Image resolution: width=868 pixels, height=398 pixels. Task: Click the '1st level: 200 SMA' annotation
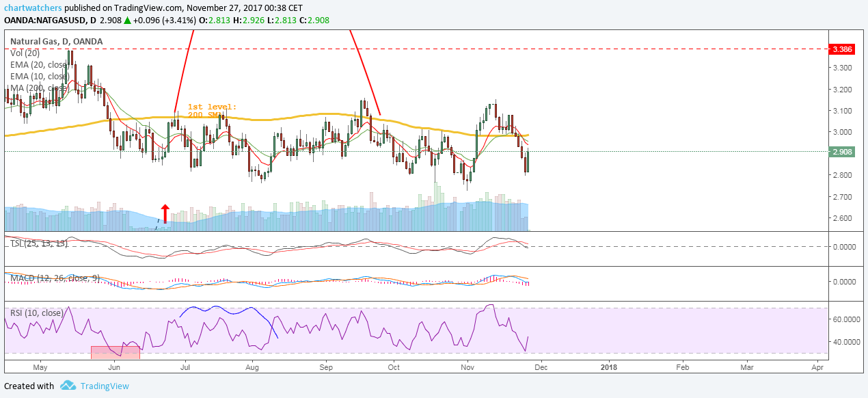(212, 111)
